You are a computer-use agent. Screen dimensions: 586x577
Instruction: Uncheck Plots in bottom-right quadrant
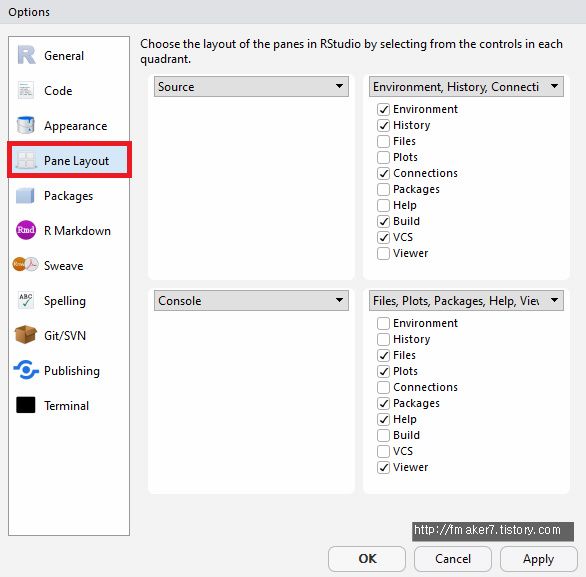click(383, 371)
